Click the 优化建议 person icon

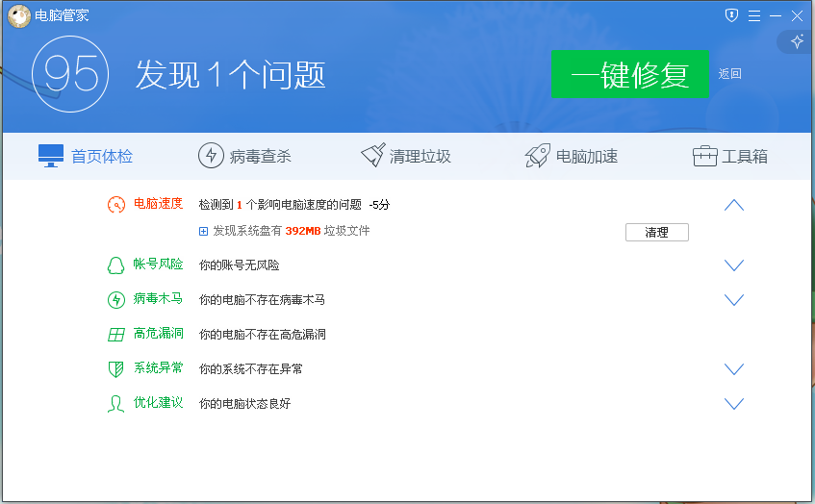[115, 404]
